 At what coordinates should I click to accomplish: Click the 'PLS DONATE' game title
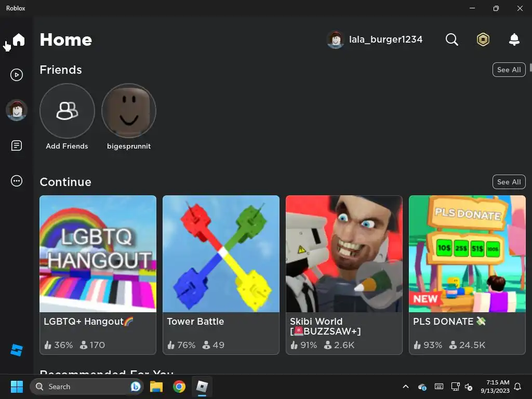click(x=449, y=321)
